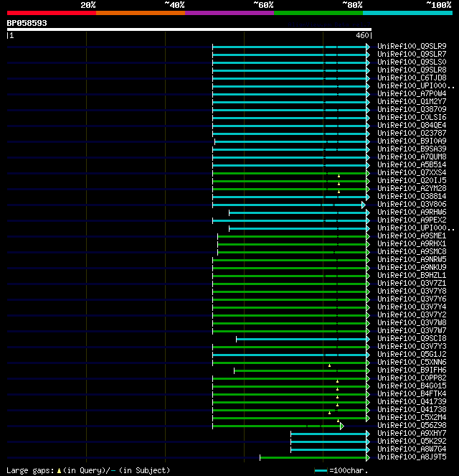Select the UniRef100_C0LSI6 label

click(x=412, y=117)
